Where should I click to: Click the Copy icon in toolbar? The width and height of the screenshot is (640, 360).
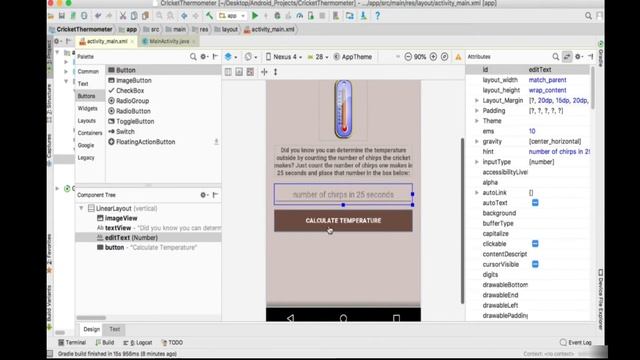(134, 16)
